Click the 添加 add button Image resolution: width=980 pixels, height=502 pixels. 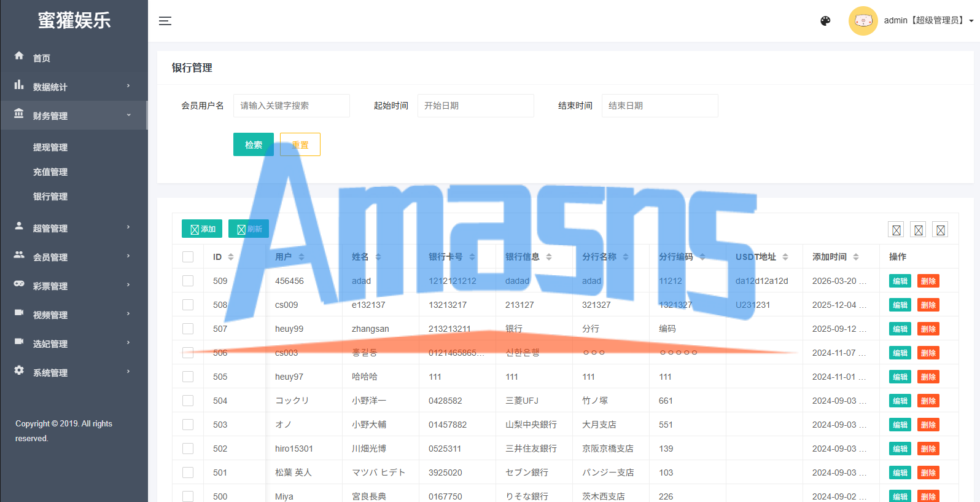[202, 229]
